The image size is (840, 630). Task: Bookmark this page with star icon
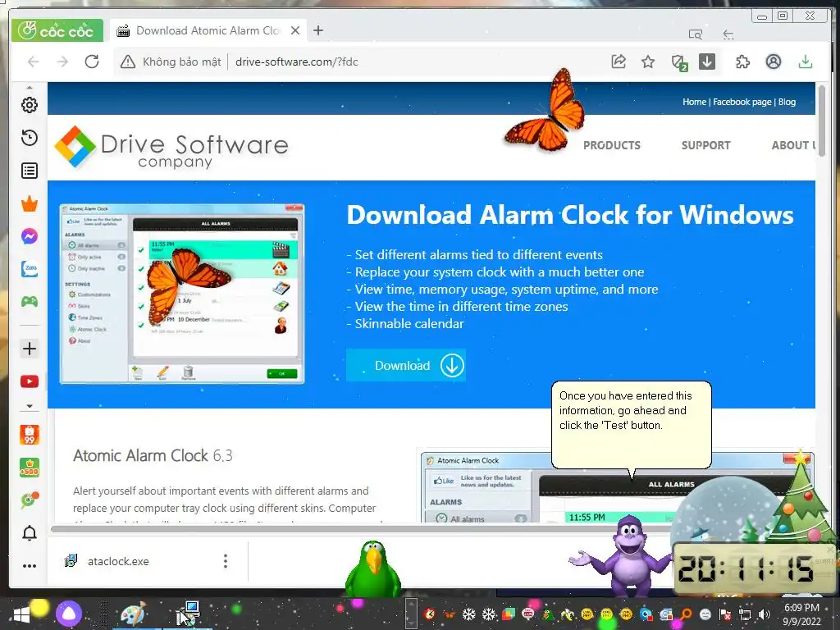tap(648, 62)
